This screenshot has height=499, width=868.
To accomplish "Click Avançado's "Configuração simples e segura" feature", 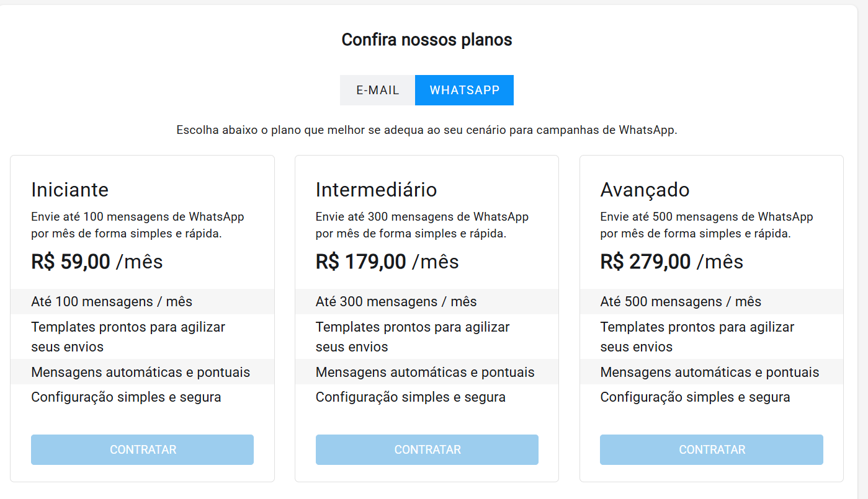I will click(695, 397).
